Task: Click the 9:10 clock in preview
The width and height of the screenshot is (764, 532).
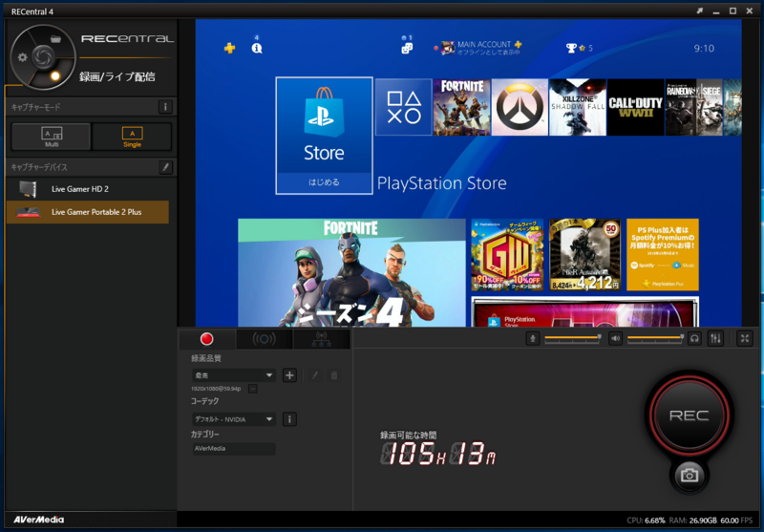Action: (704, 48)
